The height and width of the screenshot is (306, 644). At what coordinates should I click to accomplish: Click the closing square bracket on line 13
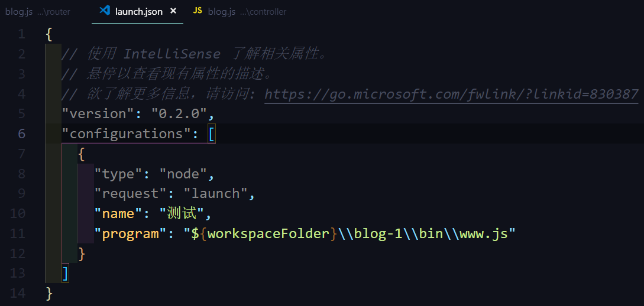coord(66,273)
